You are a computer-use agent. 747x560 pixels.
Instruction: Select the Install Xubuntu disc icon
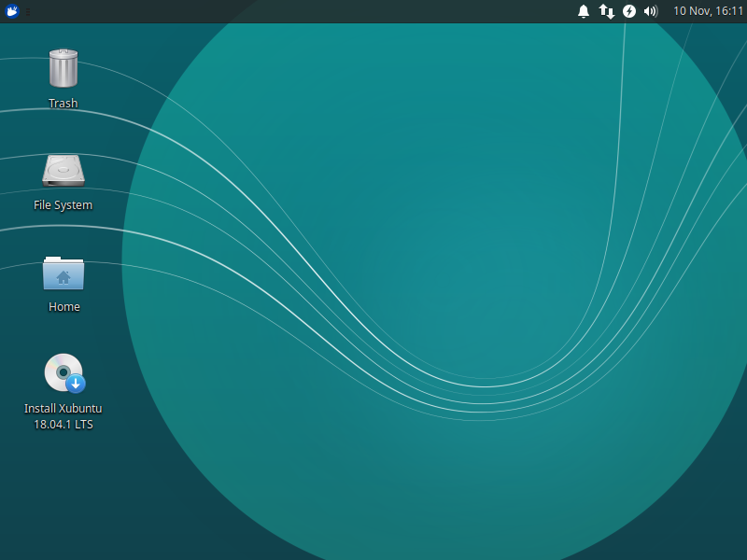tap(63, 372)
